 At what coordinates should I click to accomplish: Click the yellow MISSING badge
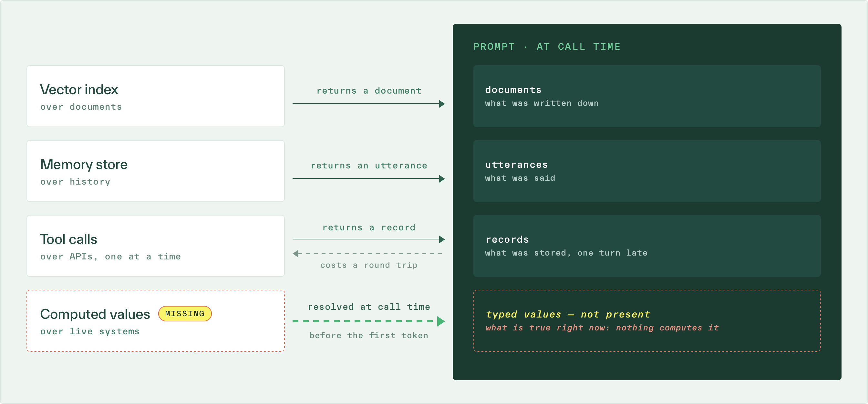[x=185, y=313]
